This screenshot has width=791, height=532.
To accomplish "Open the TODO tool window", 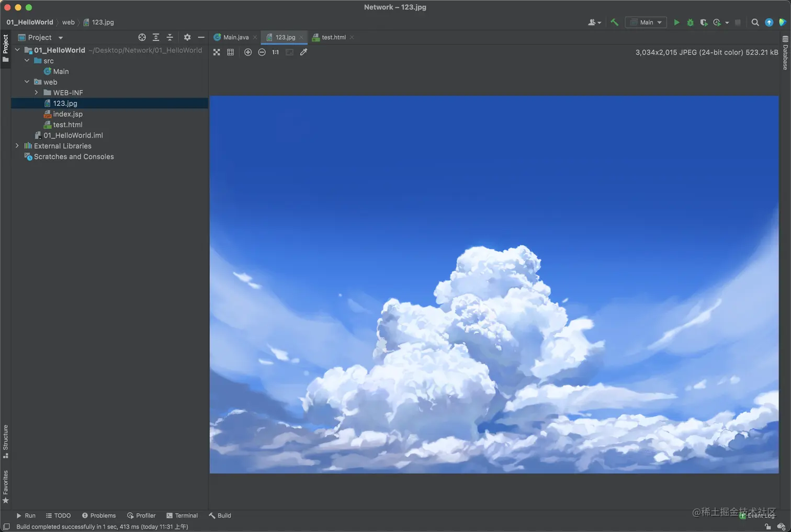I will coord(58,516).
